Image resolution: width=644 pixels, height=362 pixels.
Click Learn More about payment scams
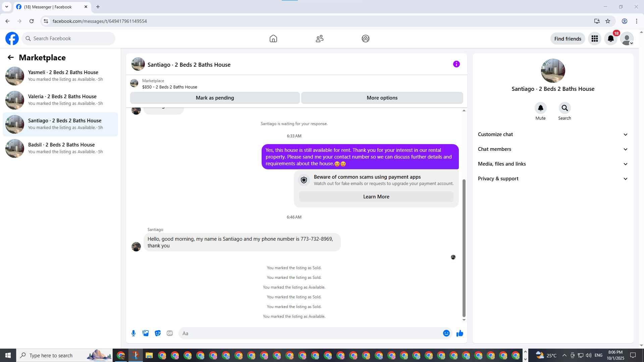coord(376,197)
